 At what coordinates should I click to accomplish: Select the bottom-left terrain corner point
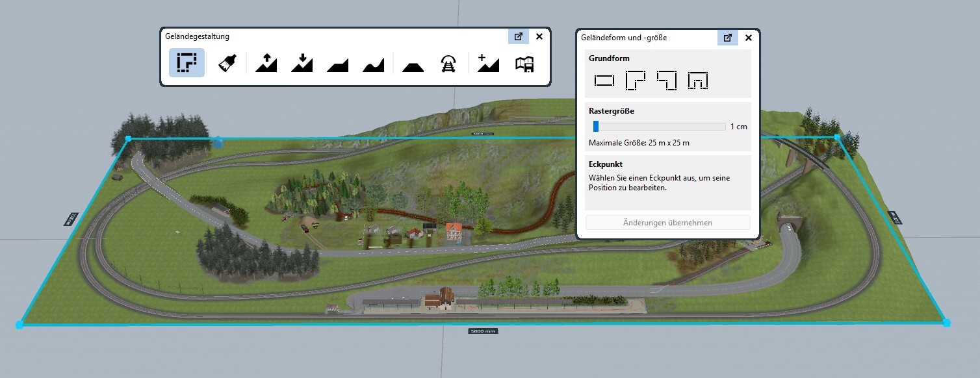click(19, 324)
